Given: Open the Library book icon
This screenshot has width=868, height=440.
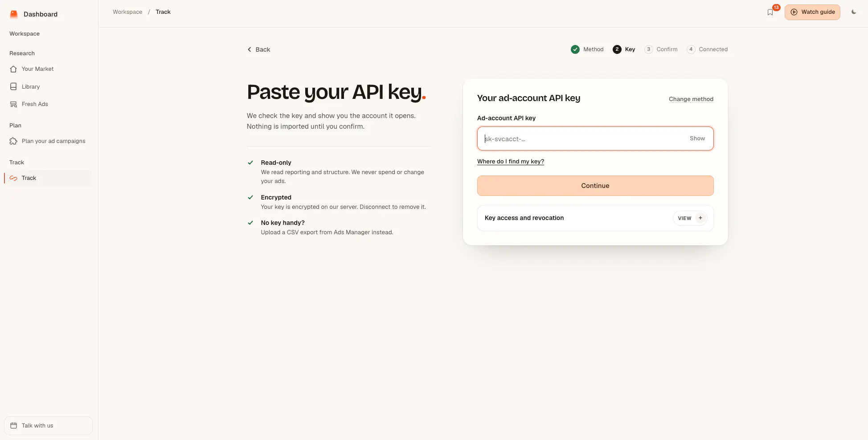Looking at the screenshot, I should 13,86.
